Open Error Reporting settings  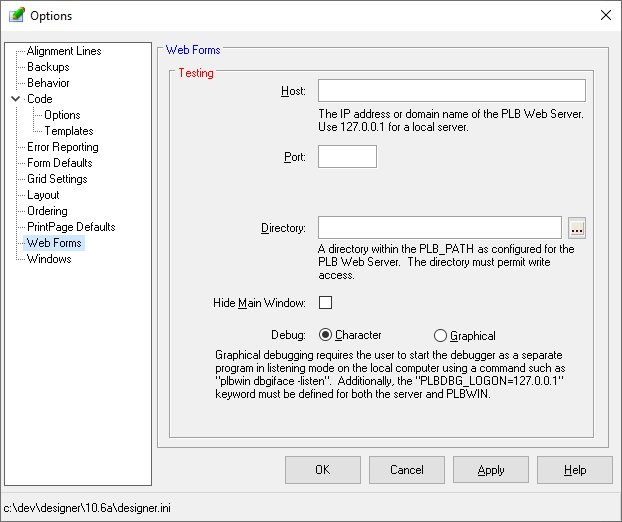[62, 147]
